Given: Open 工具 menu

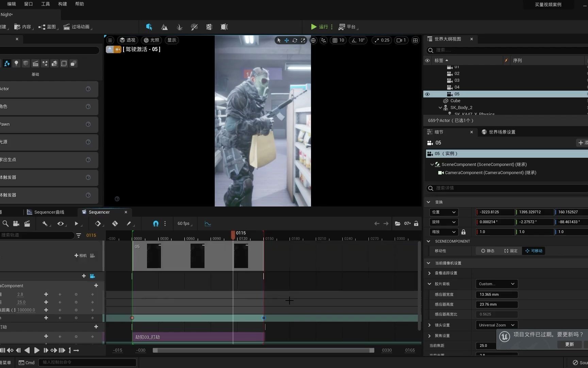Looking at the screenshot, I should [x=46, y=4].
